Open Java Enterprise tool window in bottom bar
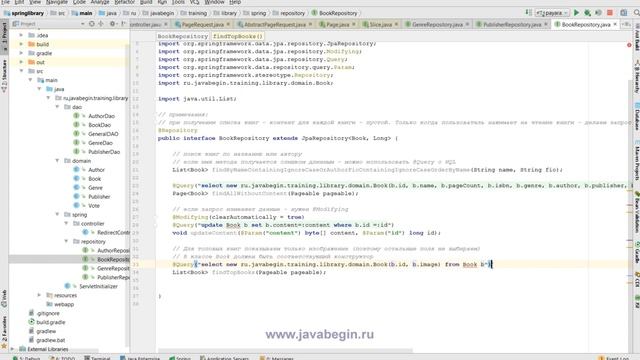 click(140, 358)
